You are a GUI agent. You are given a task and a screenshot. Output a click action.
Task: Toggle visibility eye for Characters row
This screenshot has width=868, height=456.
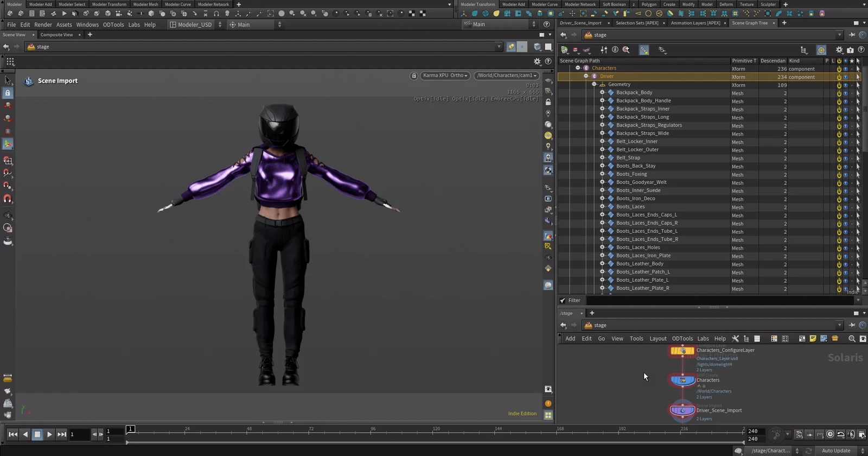tap(845, 69)
